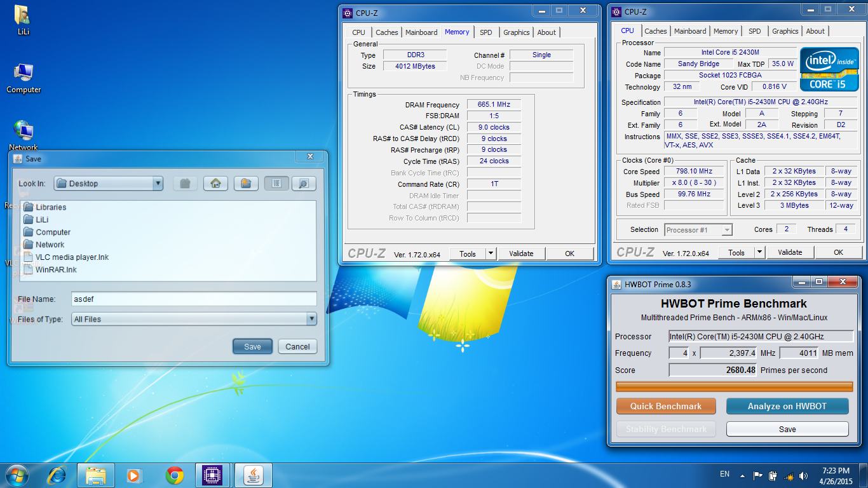Click Validate in right CPU-Z window
The height and width of the screenshot is (488, 868).
point(790,252)
